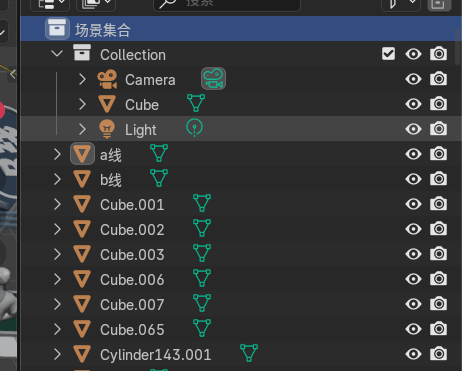
Task: Disable render for Cube.065 camera icon
Action: [x=438, y=329]
